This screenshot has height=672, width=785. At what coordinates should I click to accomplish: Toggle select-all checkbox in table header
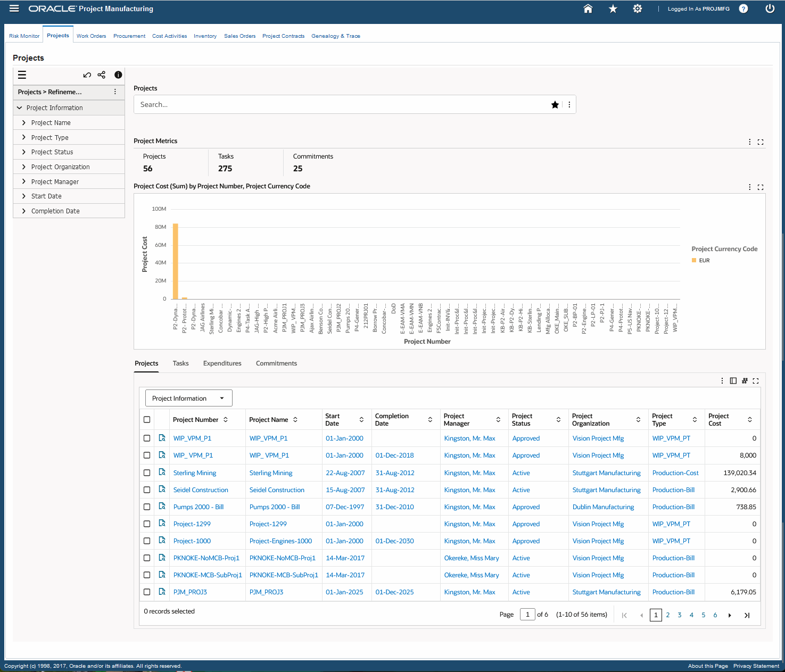pos(147,420)
